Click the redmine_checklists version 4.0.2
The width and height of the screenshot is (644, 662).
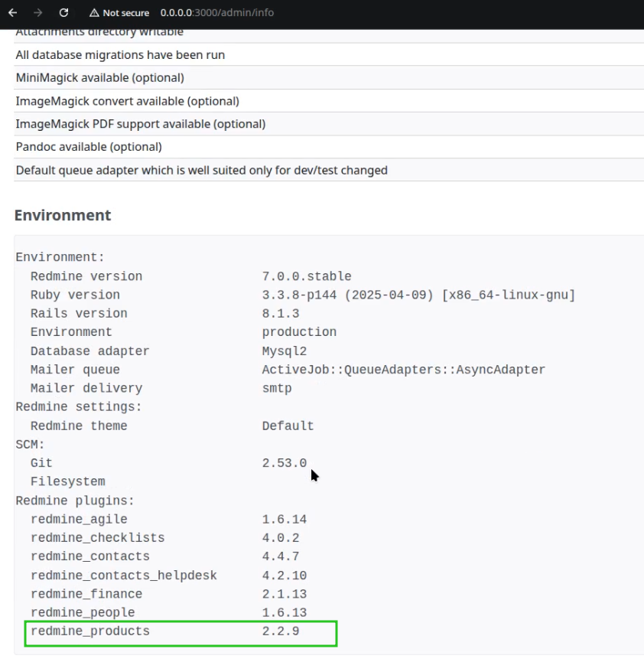click(x=280, y=537)
